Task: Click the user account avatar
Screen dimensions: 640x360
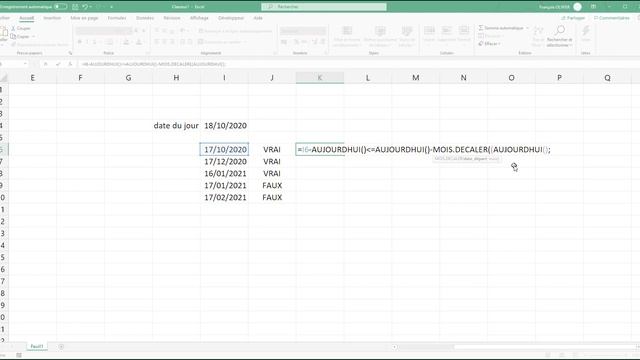Action: (577, 7)
